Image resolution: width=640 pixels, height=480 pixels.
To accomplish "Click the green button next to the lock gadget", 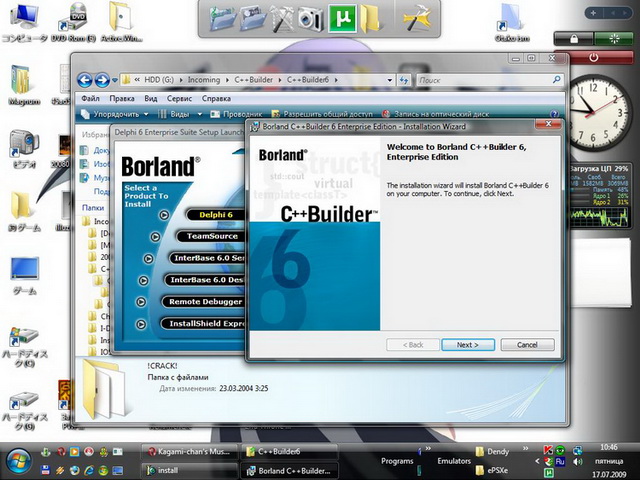I will pos(614,39).
